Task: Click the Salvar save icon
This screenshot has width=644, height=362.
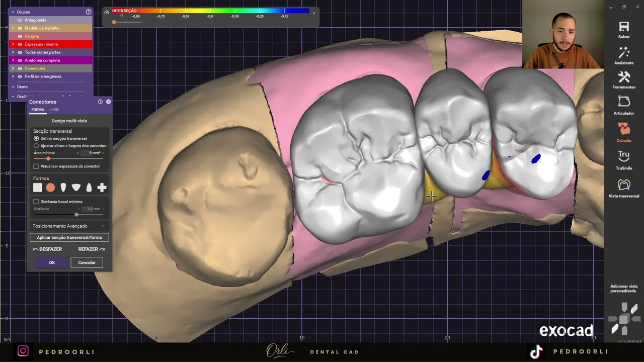Action: pos(624,27)
